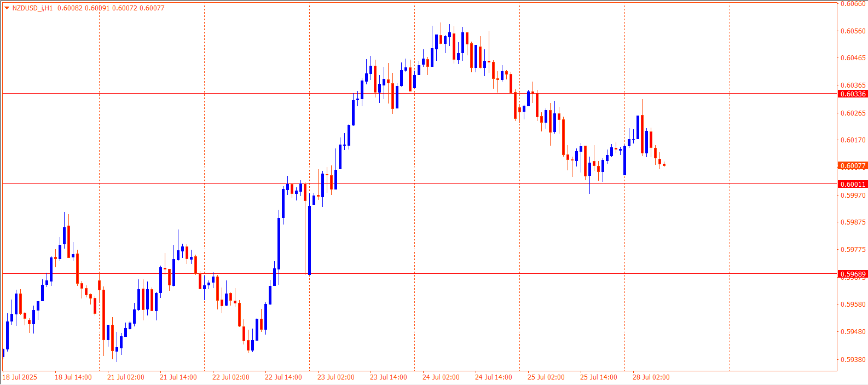Click the 23 Jul 14:00 time label

pos(389,377)
